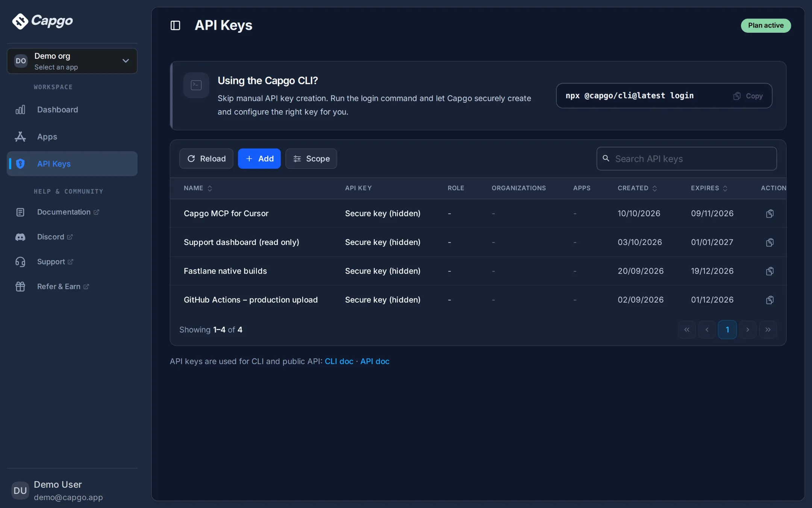The height and width of the screenshot is (508, 812).
Task: Click the Search API keys field
Action: 687,159
